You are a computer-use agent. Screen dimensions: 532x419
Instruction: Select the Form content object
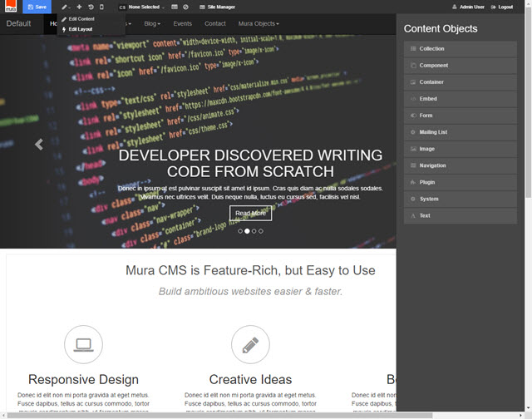[x=461, y=116]
